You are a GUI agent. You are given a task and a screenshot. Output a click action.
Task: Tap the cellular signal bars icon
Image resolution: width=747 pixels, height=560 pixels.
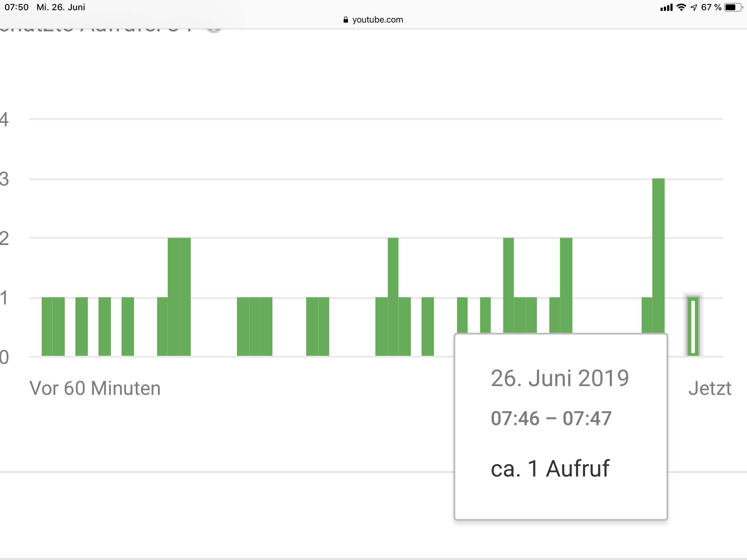(666, 7)
